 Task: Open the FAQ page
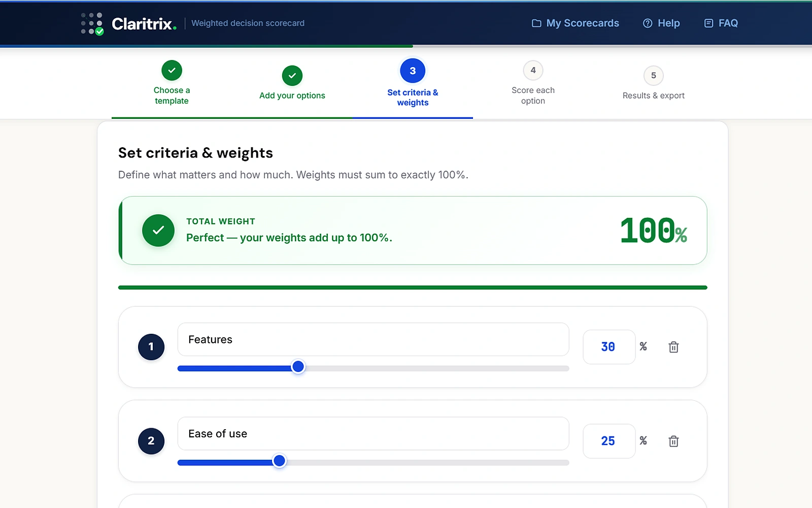[x=721, y=23]
